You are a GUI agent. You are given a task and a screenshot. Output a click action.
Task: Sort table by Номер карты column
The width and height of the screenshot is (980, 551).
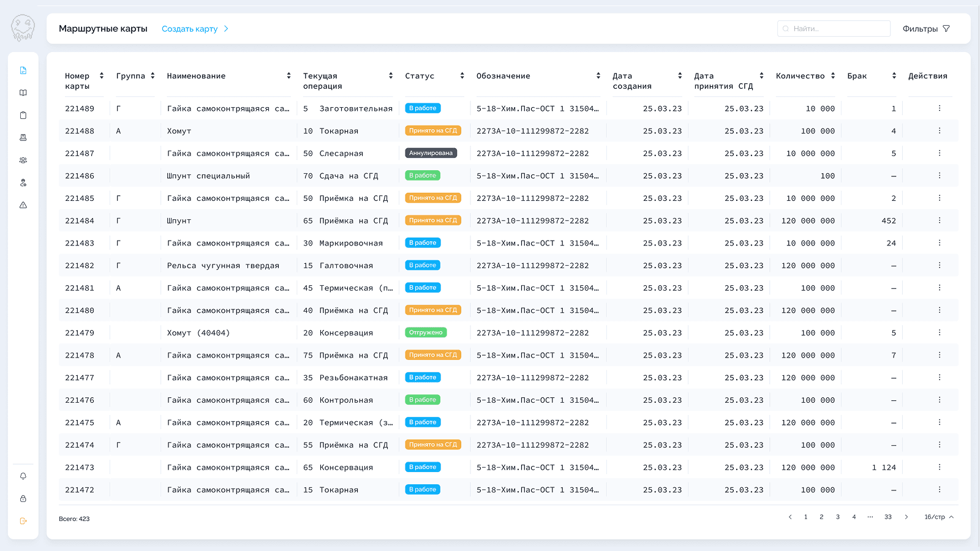(102, 76)
